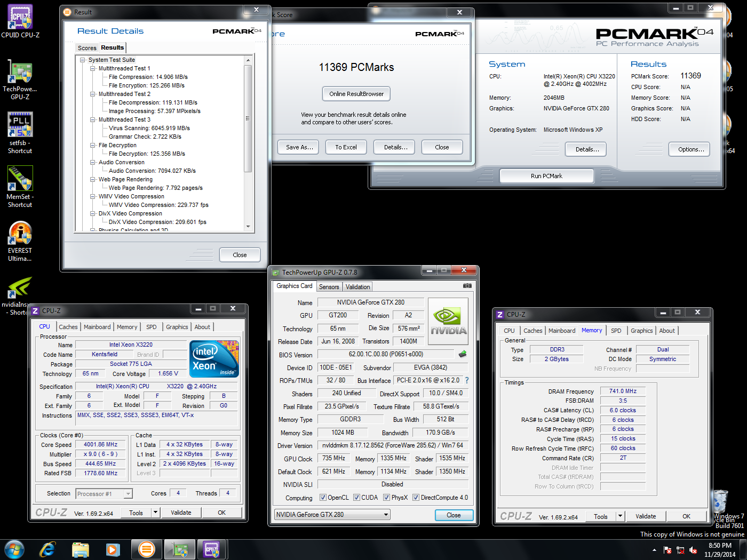Click the GPU-Z title bar icon

click(276, 273)
